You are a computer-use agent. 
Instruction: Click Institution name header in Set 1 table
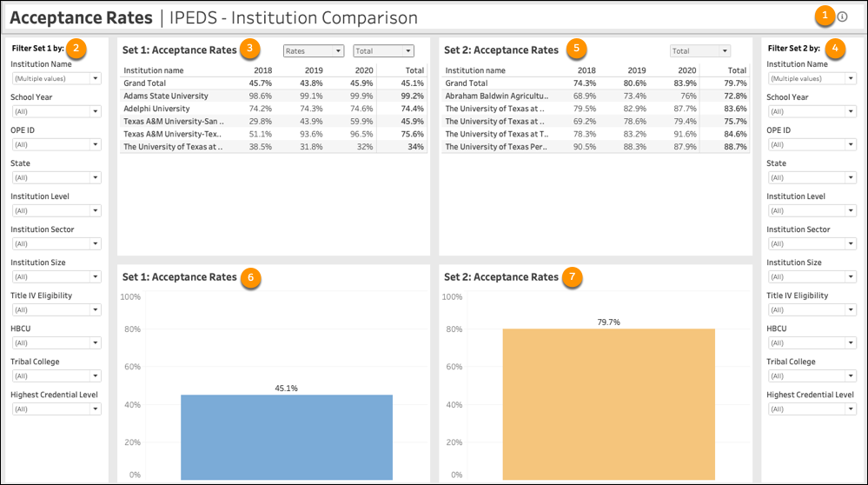153,70
